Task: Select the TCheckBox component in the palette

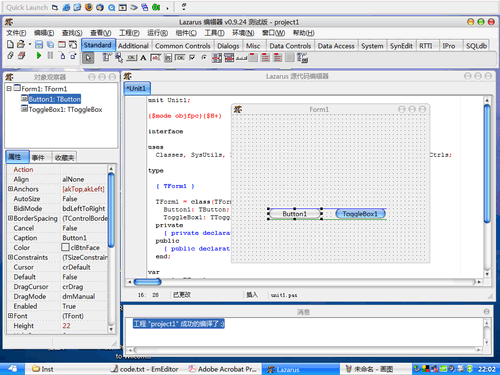Action: 192,58
